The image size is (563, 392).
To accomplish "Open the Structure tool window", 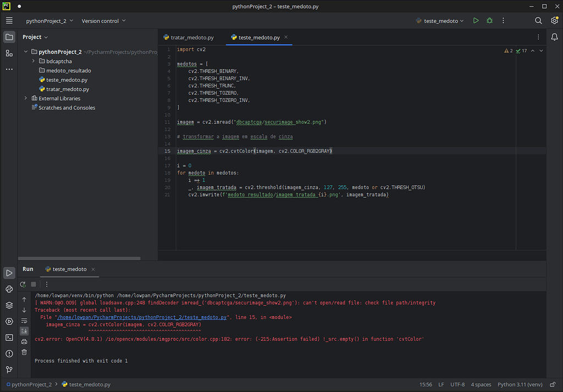I will click(x=9, y=53).
